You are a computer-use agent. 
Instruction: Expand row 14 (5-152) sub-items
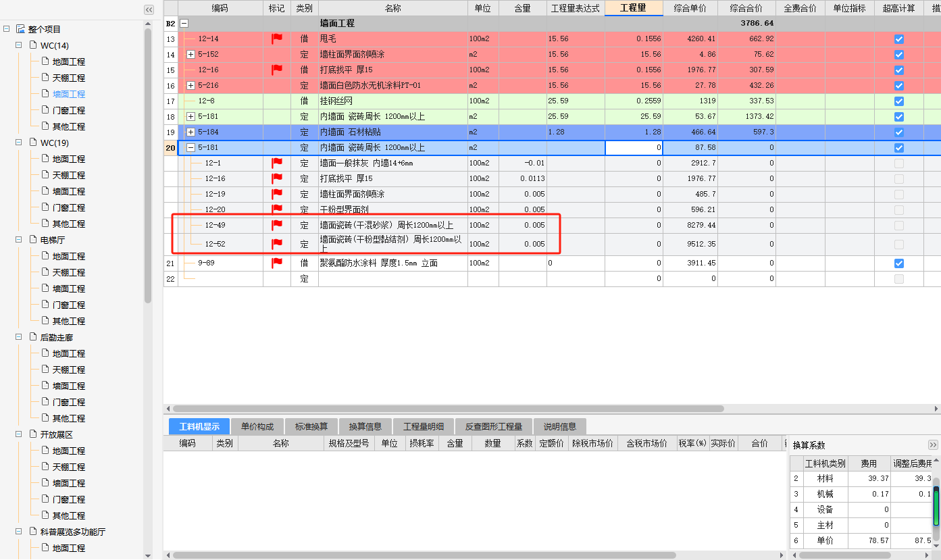pyautogui.click(x=190, y=54)
